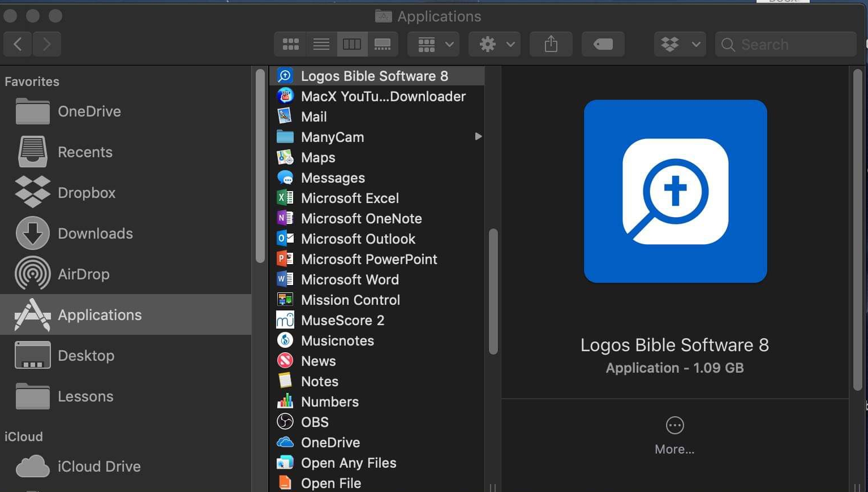Open the Dropbox toolbar dropdown
868x492 pixels.
(680, 44)
